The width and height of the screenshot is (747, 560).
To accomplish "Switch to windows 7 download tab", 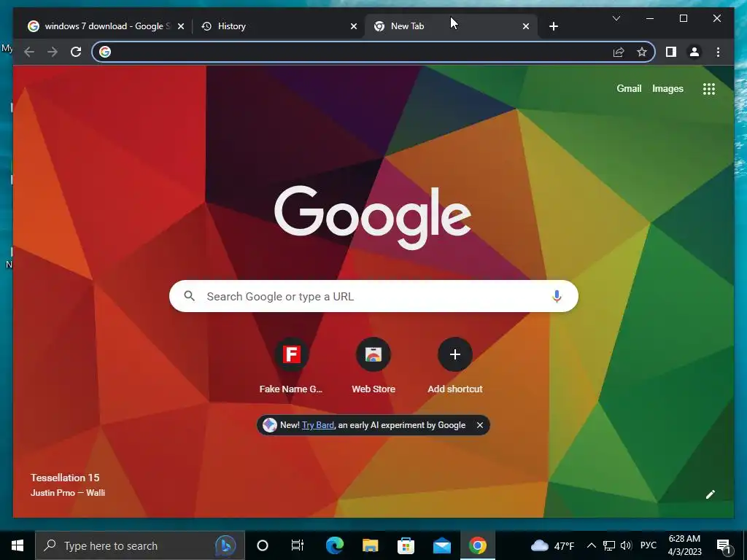I will pyautogui.click(x=105, y=26).
